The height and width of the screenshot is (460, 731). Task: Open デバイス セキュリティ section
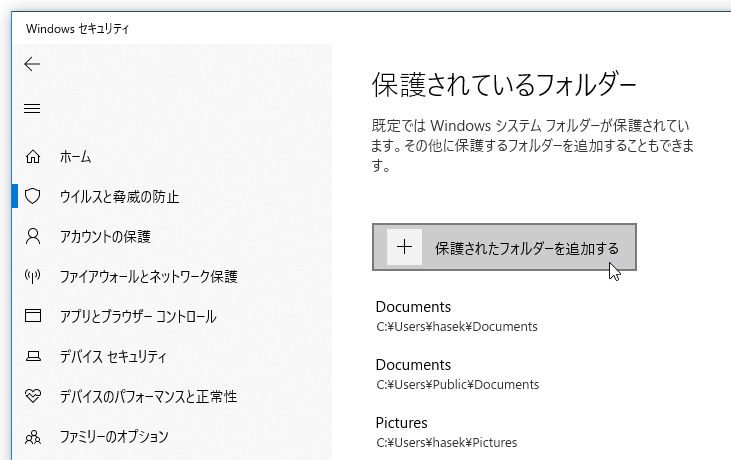[113, 357]
